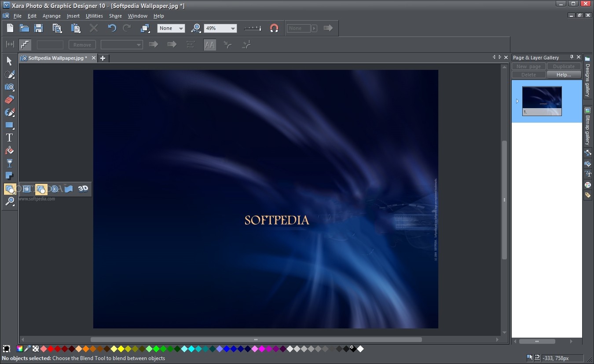Expand page 1 layers triangle
This screenshot has height=364, width=594.
coord(517,101)
